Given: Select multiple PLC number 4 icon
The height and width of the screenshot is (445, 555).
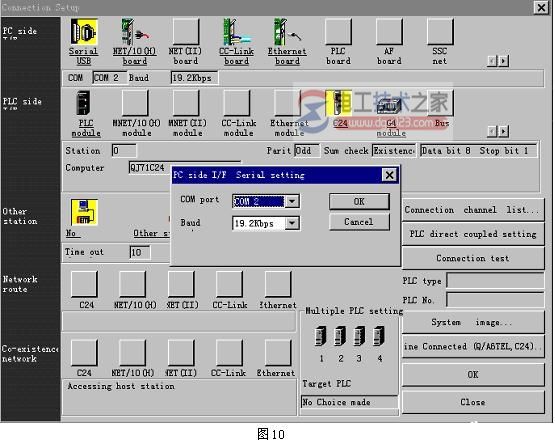Looking at the screenshot, I should [x=379, y=336].
